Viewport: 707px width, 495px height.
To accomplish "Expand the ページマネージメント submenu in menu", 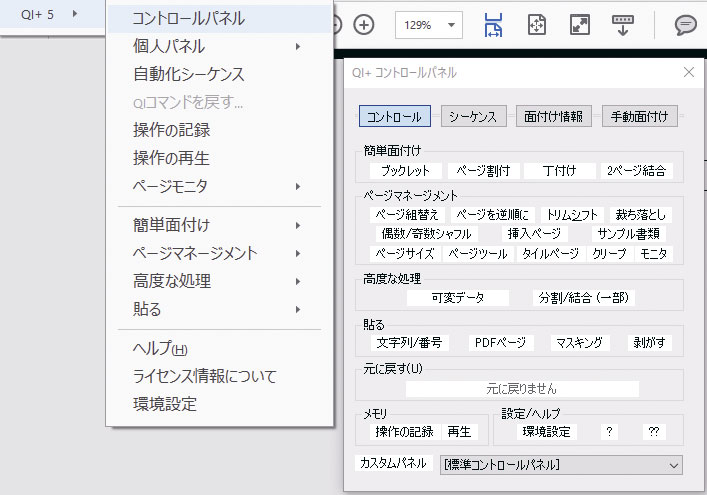I will pyautogui.click(x=220, y=253).
